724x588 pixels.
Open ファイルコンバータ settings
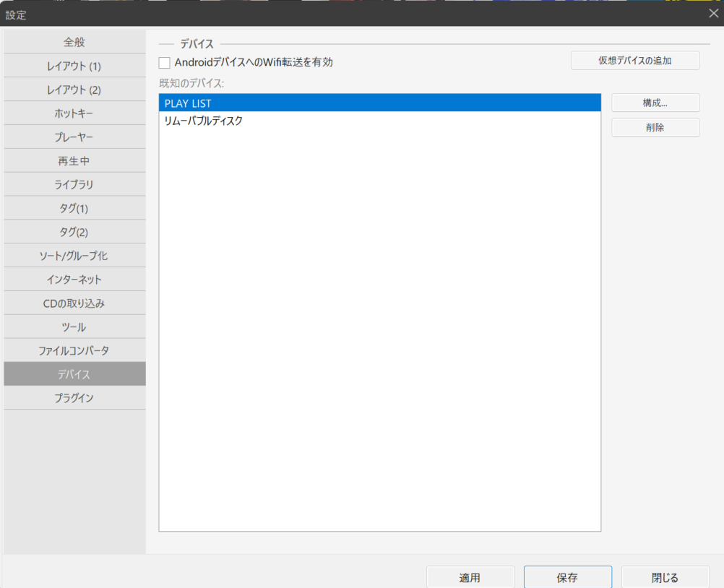(x=74, y=350)
